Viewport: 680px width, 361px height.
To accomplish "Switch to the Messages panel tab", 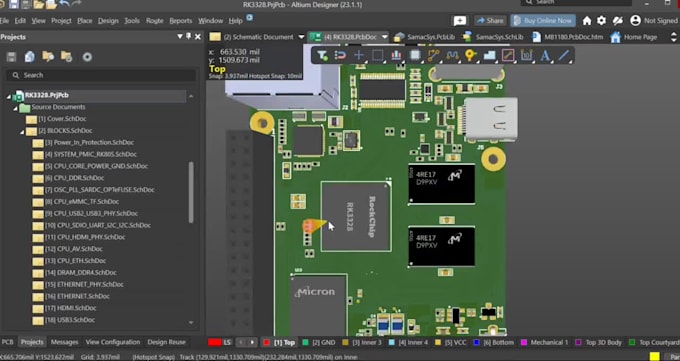I will pos(64,342).
